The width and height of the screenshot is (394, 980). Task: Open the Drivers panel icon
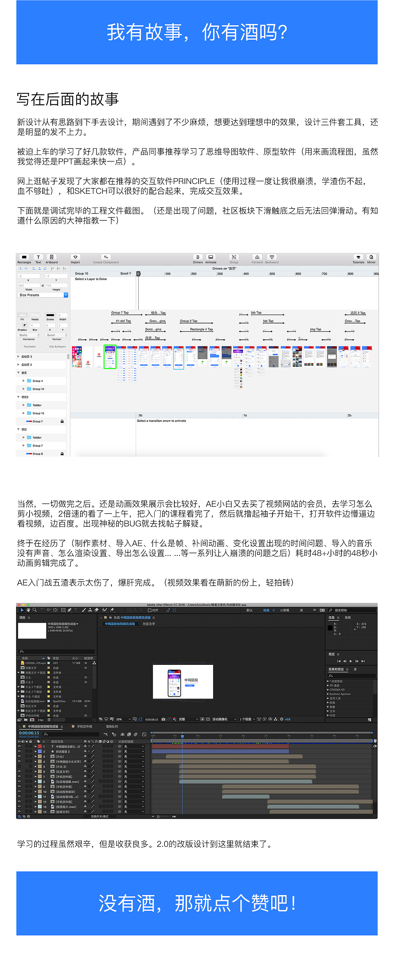pos(198,257)
